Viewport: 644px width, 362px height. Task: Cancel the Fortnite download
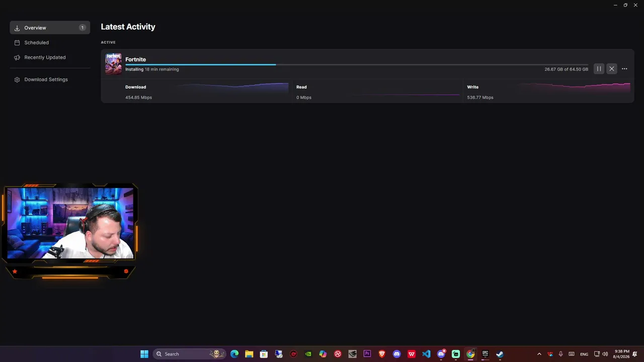(612, 69)
